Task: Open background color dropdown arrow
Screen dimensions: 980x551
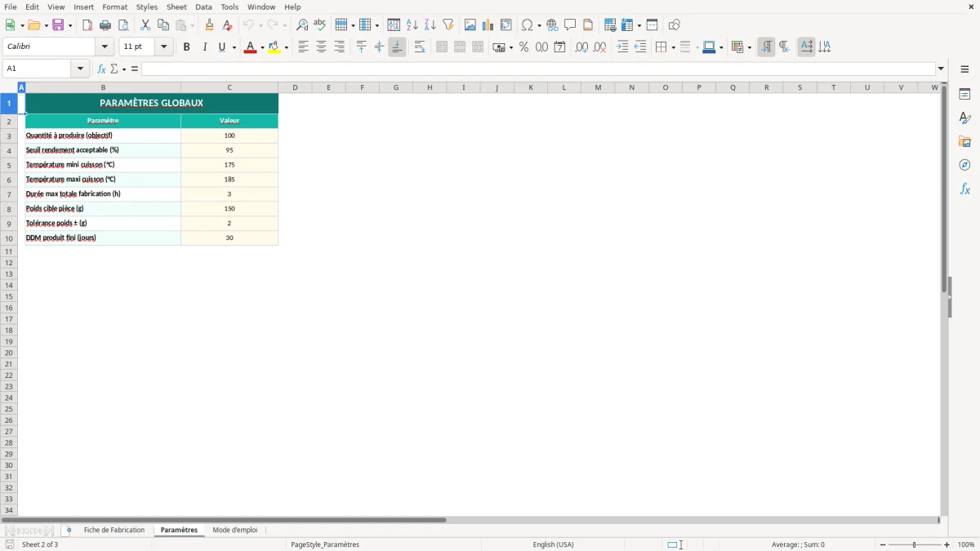Action: coord(287,47)
